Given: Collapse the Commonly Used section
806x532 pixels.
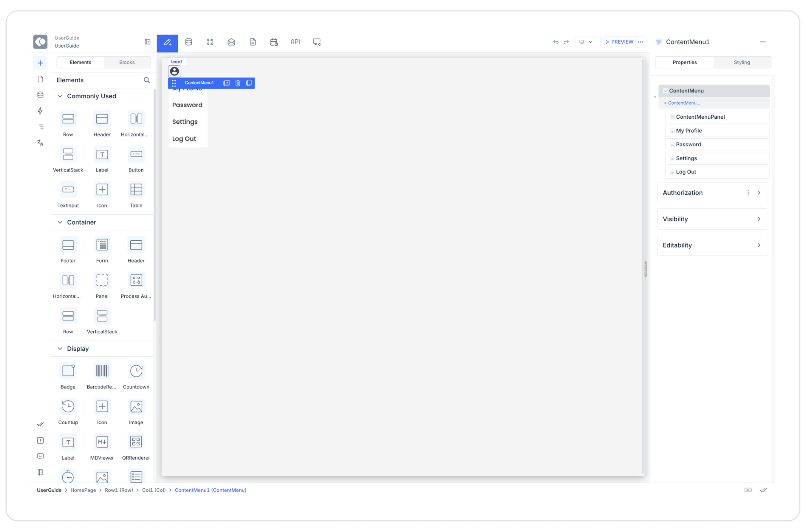Looking at the screenshot, I should (x=60, y=96).
